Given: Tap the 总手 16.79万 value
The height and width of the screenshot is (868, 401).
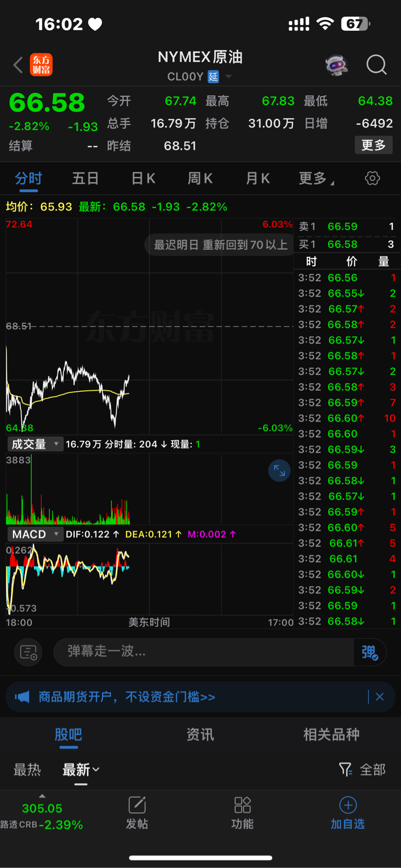Looking at the screenshot, I should (173, 123).
